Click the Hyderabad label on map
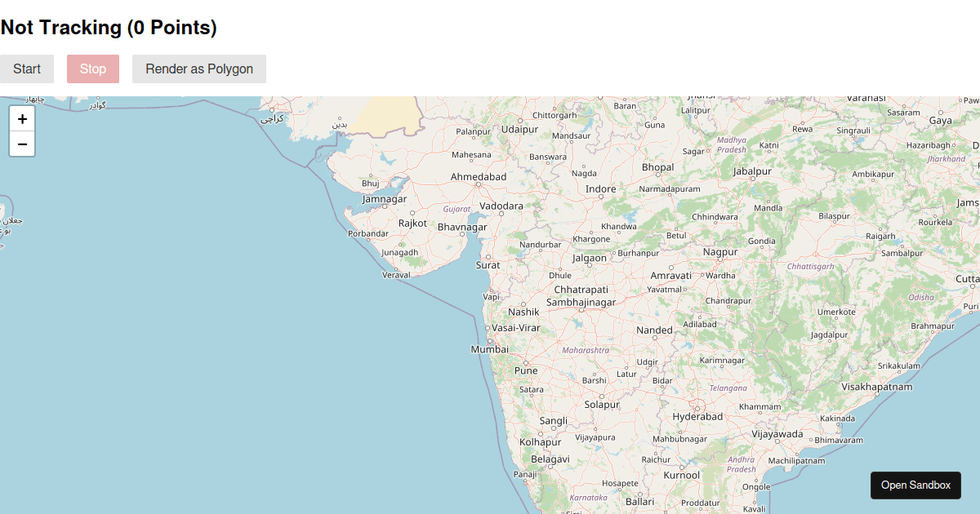The height and width of the screenshot is (514, 980). [697, 416]
